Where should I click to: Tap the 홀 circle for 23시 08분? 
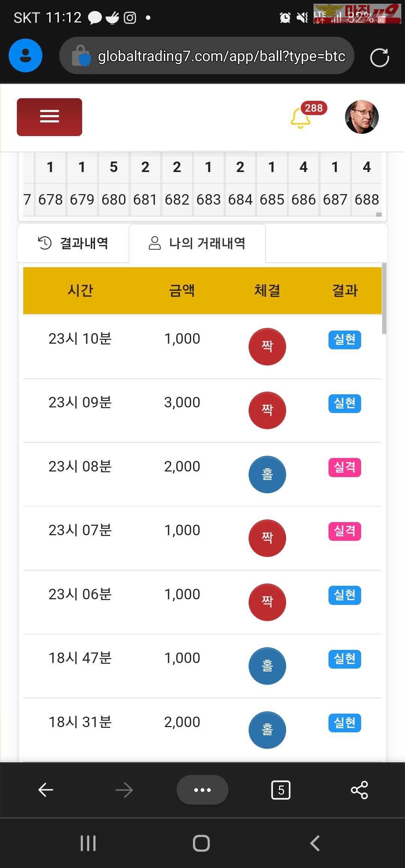(x=267, y=474)
